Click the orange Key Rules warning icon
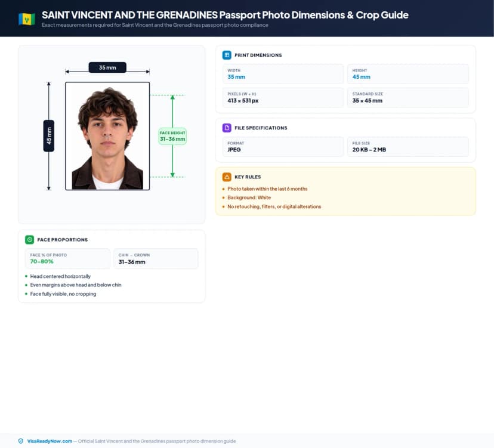 click(x=227, y=177)
